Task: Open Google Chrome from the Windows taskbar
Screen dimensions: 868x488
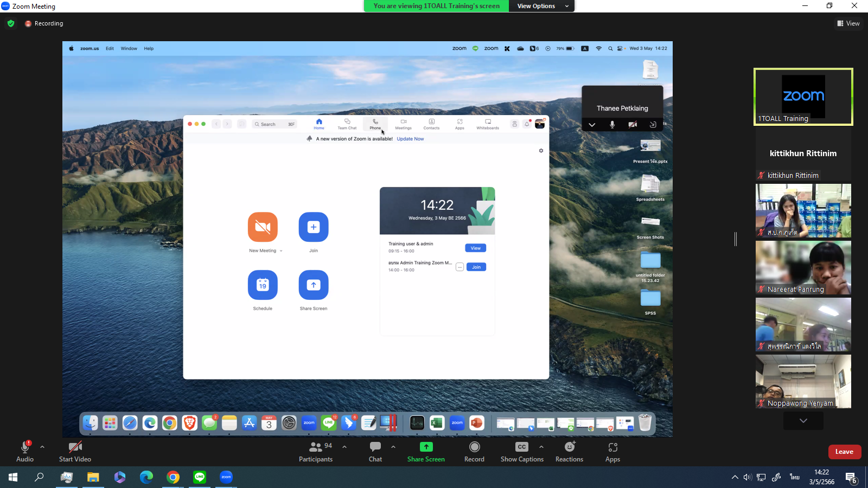Action: 173,477
